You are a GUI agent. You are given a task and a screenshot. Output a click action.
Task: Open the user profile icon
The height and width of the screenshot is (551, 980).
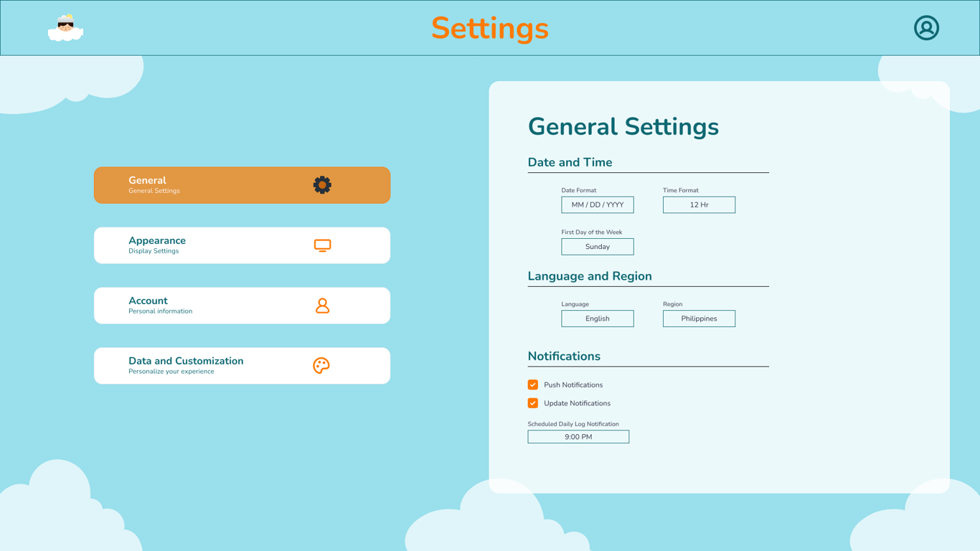pyautogui.click(x=926, y=28)
